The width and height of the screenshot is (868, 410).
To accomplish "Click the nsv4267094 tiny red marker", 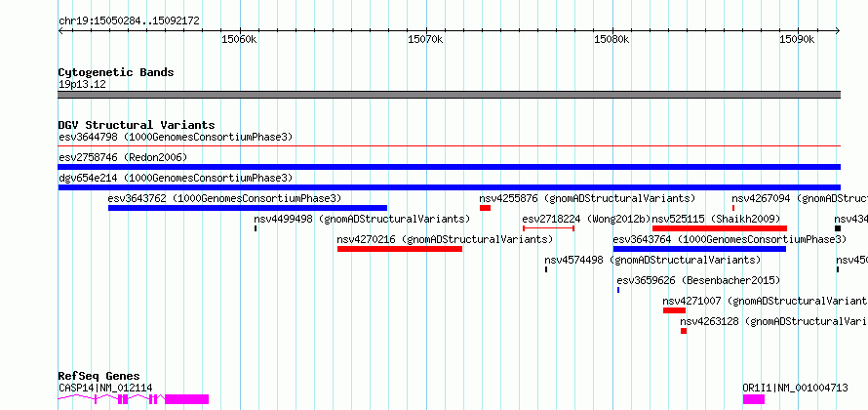I will pos(733,208).
